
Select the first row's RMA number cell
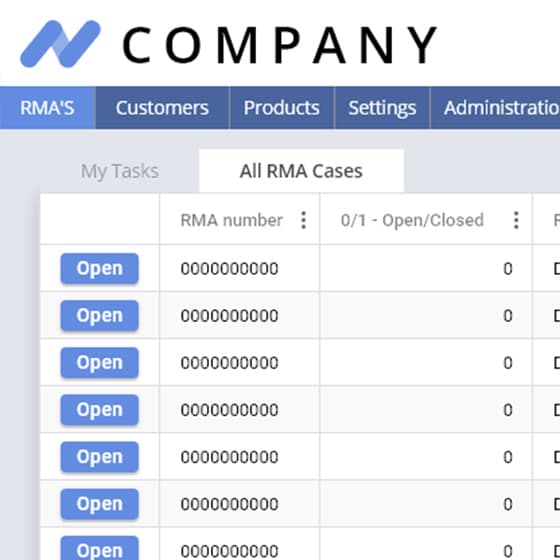tap(240, 269)
